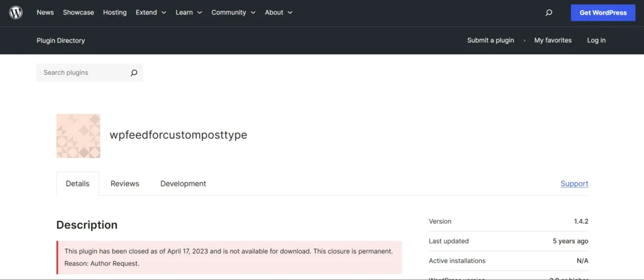The width and height of the screenshot is (644, 280).
Task: Open the Support link
Action: [574, 184]
